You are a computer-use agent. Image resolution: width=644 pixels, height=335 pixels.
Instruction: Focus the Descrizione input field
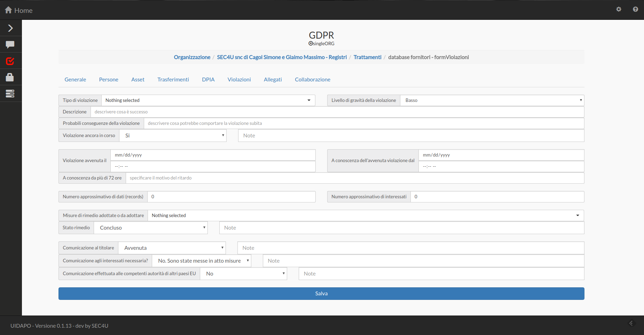tap(337, 112)
